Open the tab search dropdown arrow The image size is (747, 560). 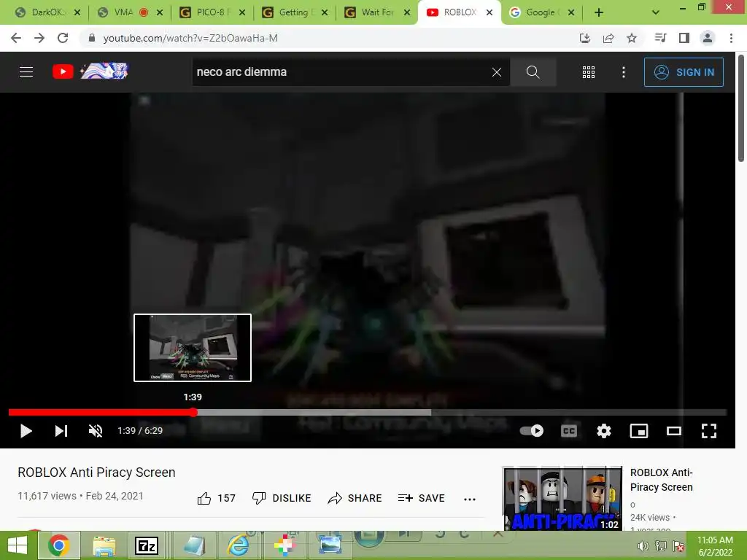click(656, 12)
